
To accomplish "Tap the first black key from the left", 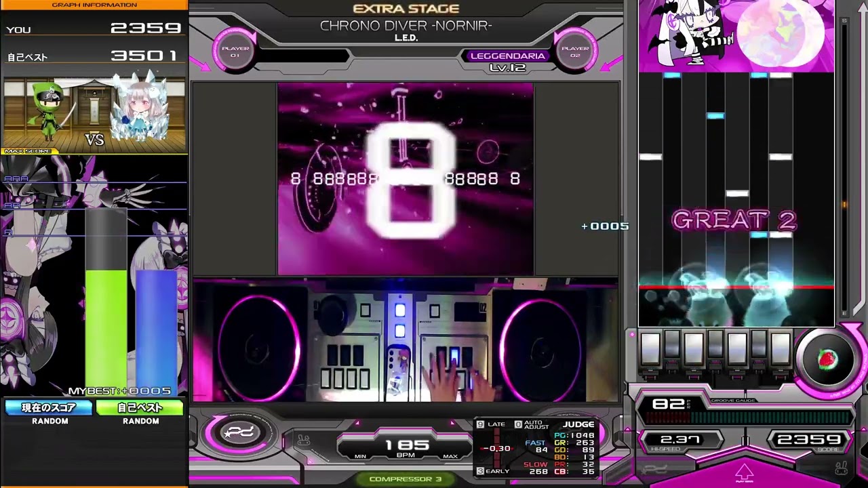I will 672,344.
